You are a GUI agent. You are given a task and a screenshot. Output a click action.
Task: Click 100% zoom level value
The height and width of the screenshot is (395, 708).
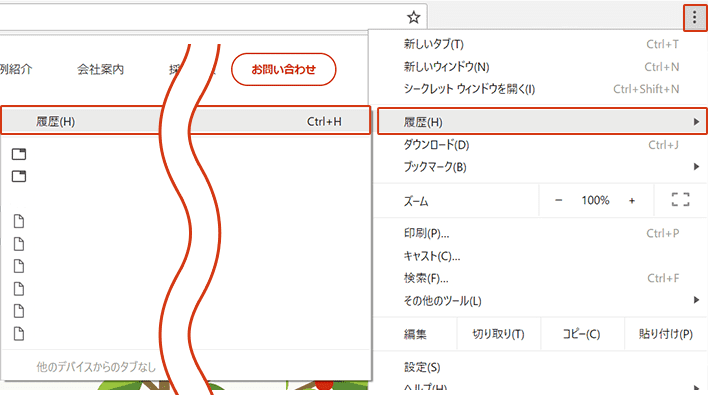pyautogui.click(x=595, y=200)
